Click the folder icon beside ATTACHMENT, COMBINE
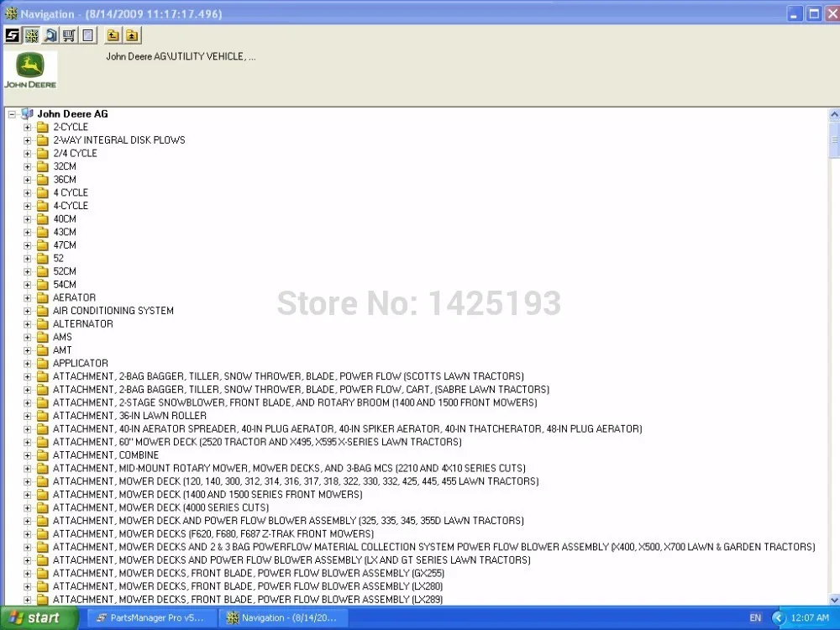Screen dimensions: 840x630 43,455
